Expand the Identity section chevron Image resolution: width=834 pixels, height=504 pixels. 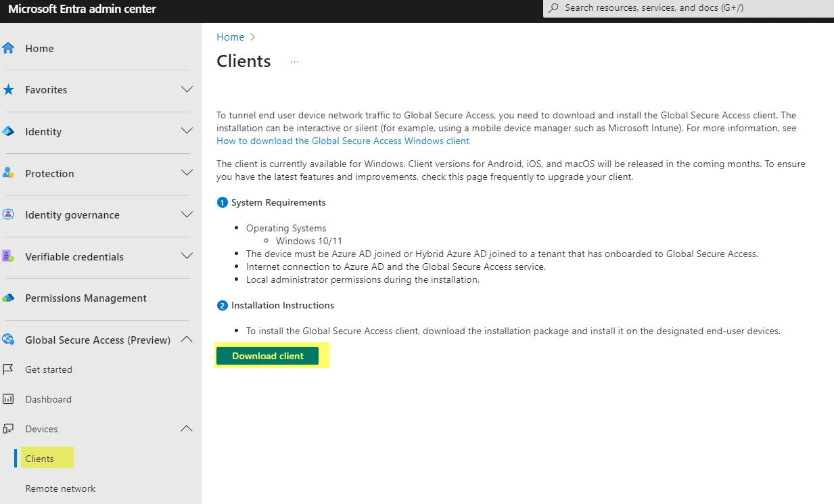187,131
